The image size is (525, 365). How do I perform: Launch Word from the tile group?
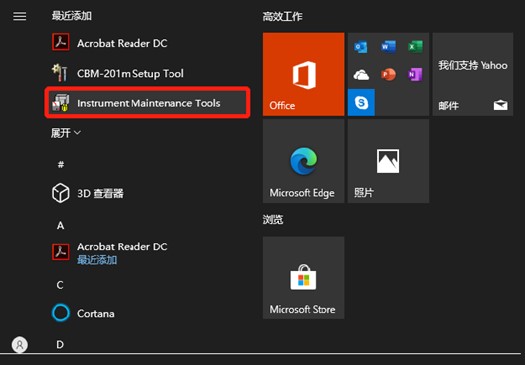388,47
